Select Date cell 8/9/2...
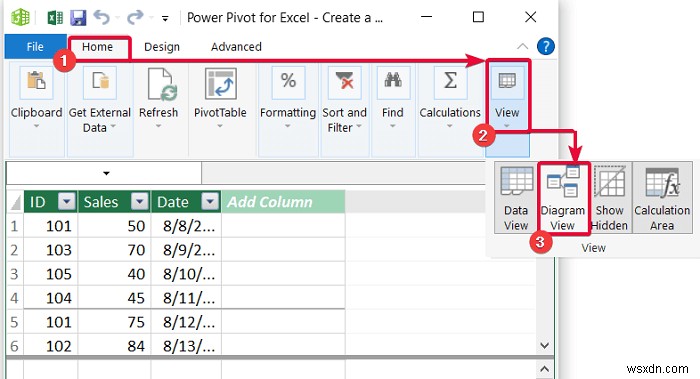Screen dimensions: 700x379 (x=186, y=250)
